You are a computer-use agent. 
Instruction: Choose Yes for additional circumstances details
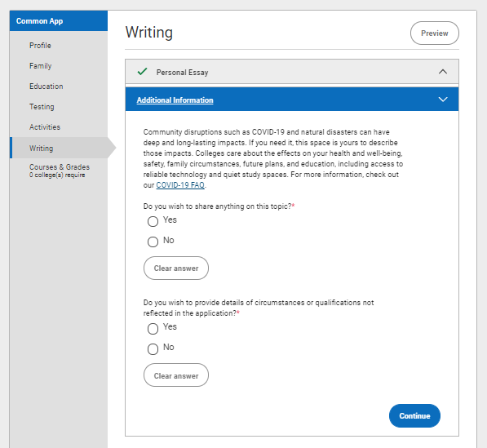153,328
